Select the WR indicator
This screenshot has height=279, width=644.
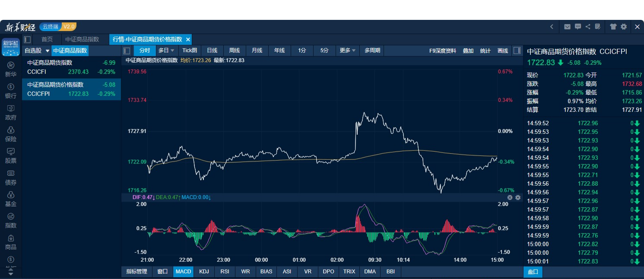(245, 272)
